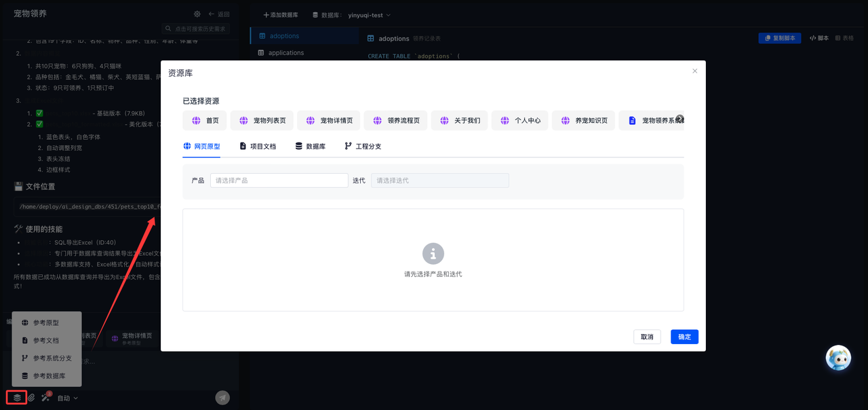The image size is (868, 410).
Task: Click the 取消 cancel button
Action: coord(647,337)
